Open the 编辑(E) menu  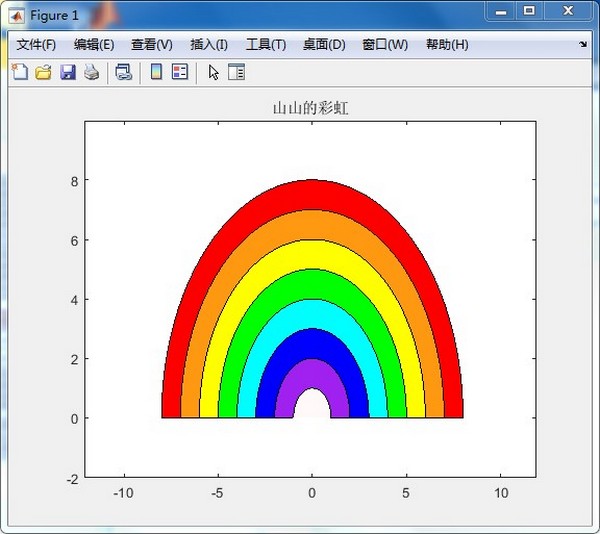(94, 45)
